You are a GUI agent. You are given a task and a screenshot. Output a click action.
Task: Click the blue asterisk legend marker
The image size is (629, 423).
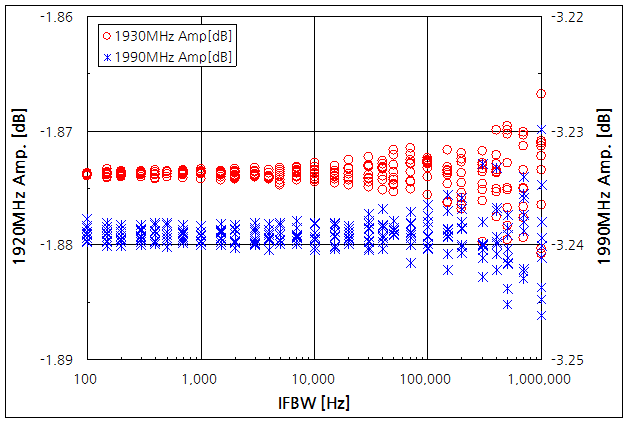(107, 57)
